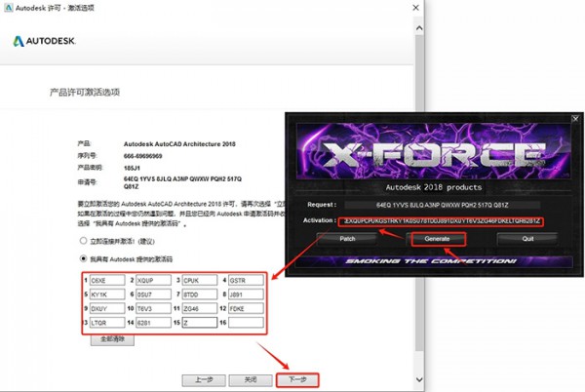
Task: Click the empty activation code field 16
Action: [x=246, y=323]
